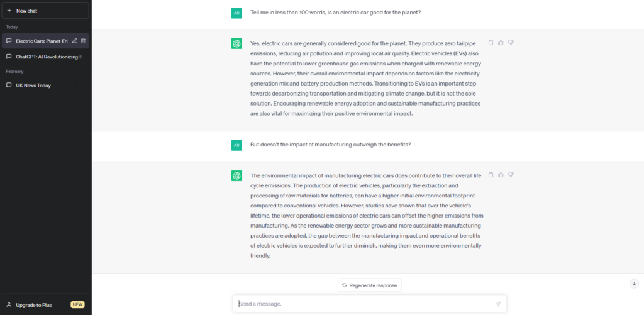Copy the first ChatGPT response to clipboard
This screenshot has width=644, height=315.
click(491, 42)
